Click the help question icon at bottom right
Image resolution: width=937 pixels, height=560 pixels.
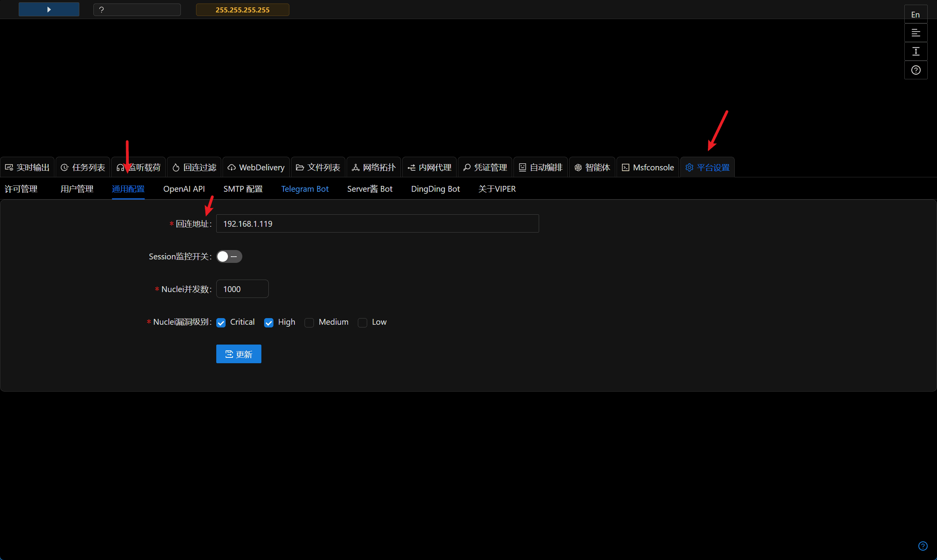coord(923,546)
